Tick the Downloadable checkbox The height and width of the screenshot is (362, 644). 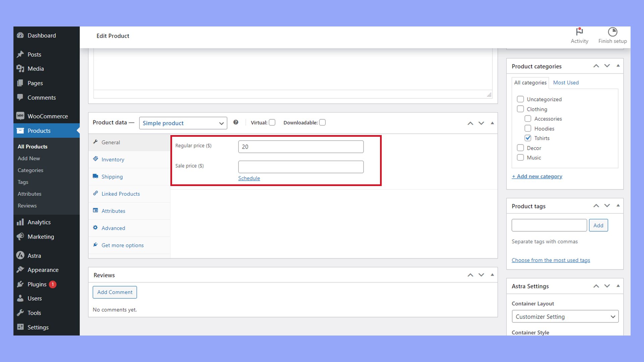[x=322, y=123]
